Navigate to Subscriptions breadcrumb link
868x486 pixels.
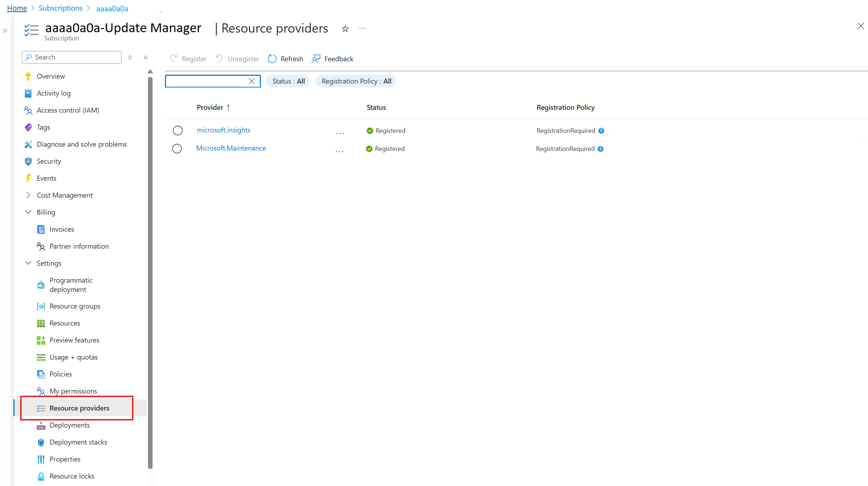[x=60, y=8]
